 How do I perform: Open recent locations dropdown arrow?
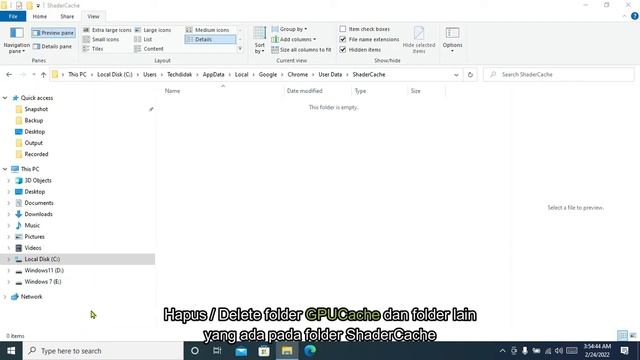[x=33, y=75]
